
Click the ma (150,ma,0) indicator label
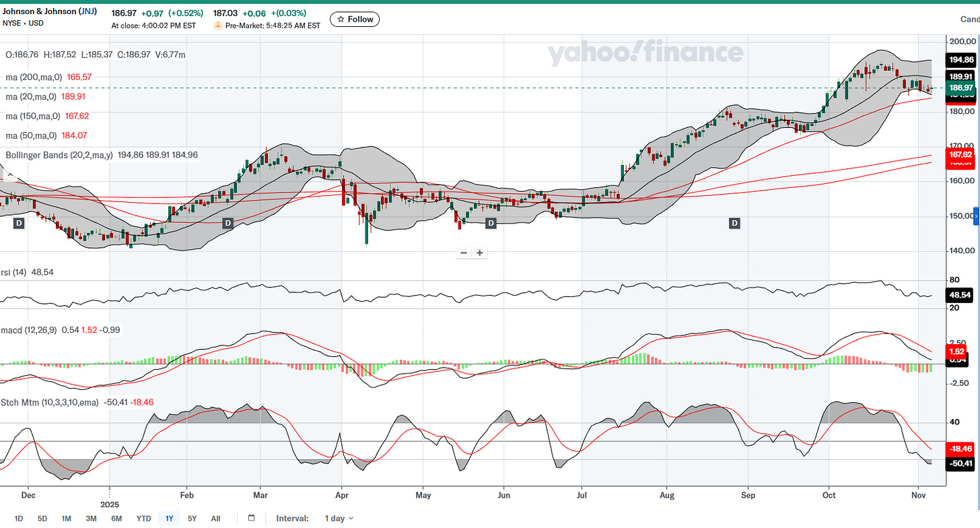tap(34, 116)
